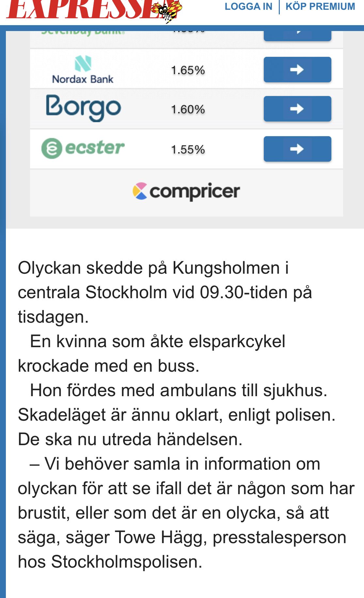364x598 pixels.
Task: Click arrow button for Borgo
Action: tap(297, 109)
